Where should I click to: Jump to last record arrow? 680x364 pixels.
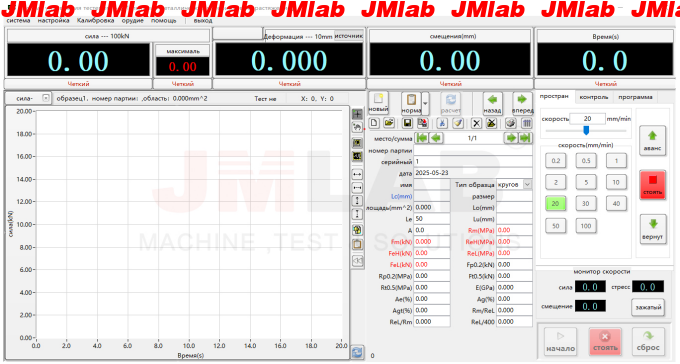[525, 138]
